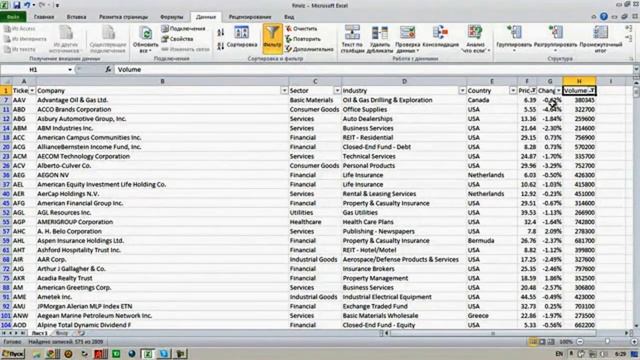Toggle the Фильтр funnel button
The image size is (640, 360).
[273, 39]
